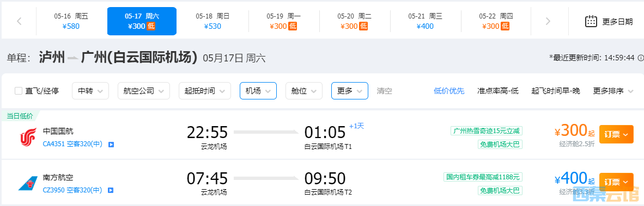Open the 航空公司 filter dropdown

coord(143,91)
